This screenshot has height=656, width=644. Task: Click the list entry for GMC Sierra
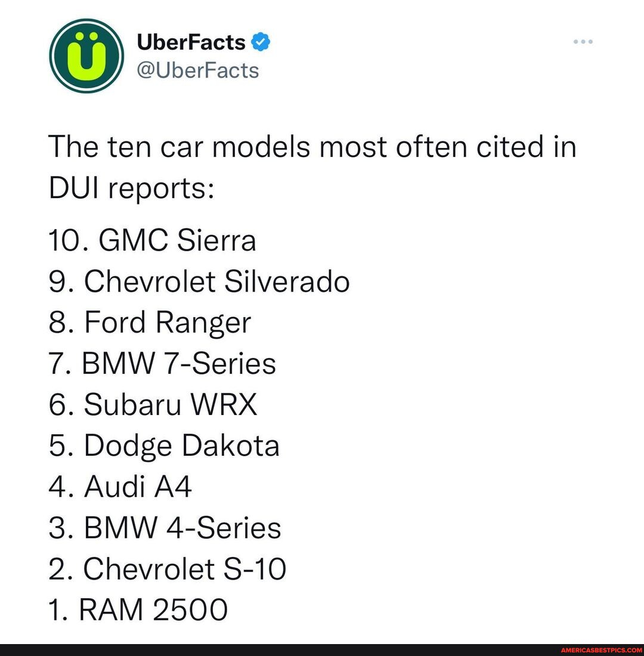coord(152,241)
